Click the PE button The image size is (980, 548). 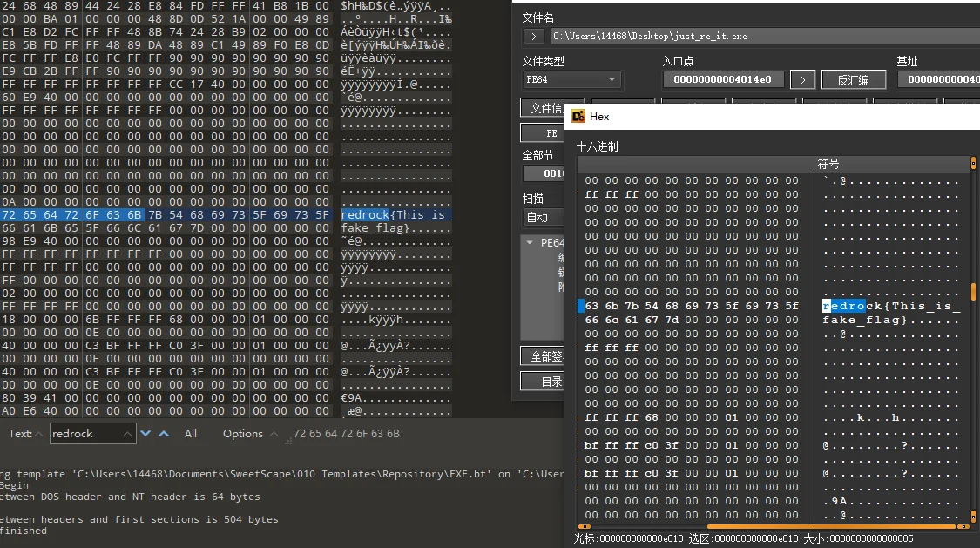(544, 133)
